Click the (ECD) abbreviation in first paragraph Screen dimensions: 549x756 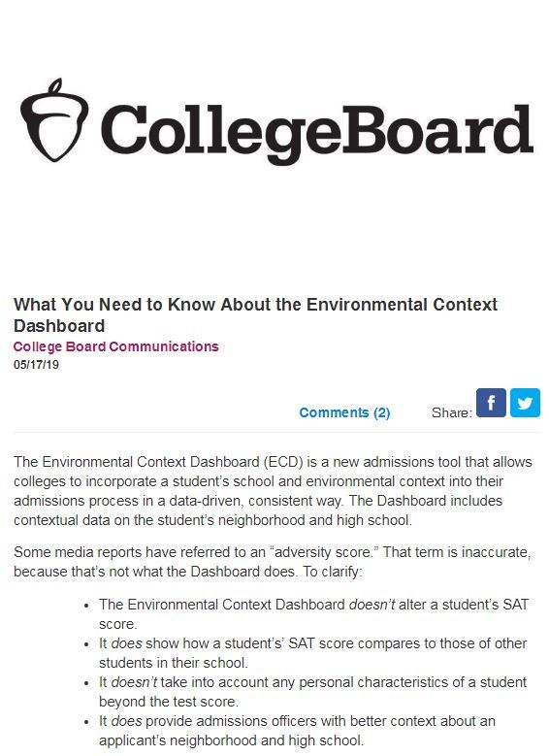pos(283,462)
